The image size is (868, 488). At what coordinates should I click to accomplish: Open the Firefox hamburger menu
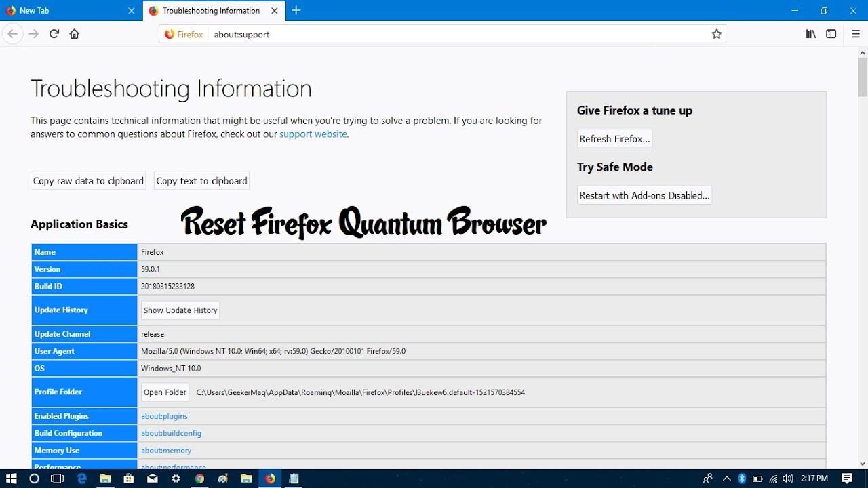click(x=856, y=34)
